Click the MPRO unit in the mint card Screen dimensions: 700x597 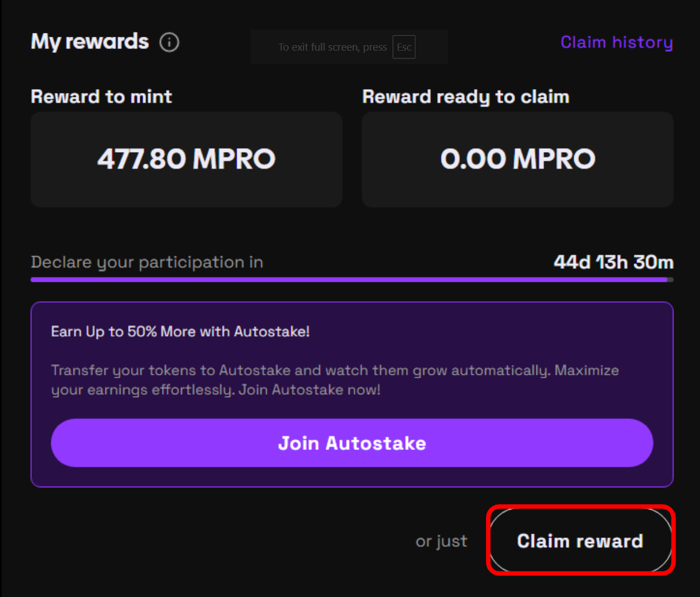[234, 159]
